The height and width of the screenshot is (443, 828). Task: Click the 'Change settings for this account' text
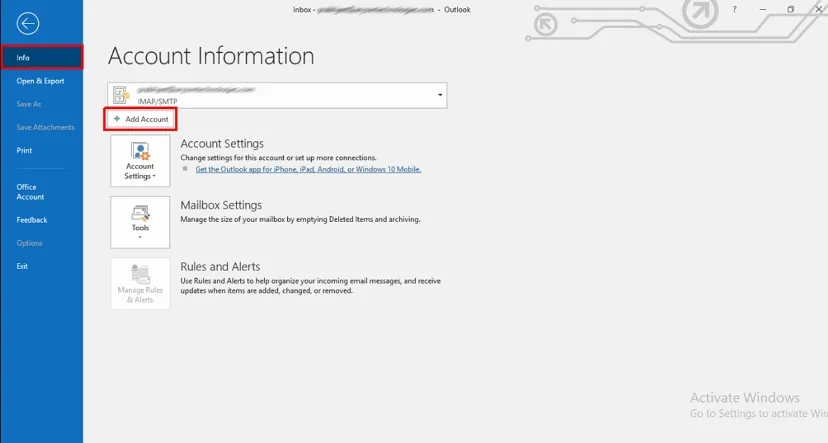pyautogui.click(x=278, y=158)
